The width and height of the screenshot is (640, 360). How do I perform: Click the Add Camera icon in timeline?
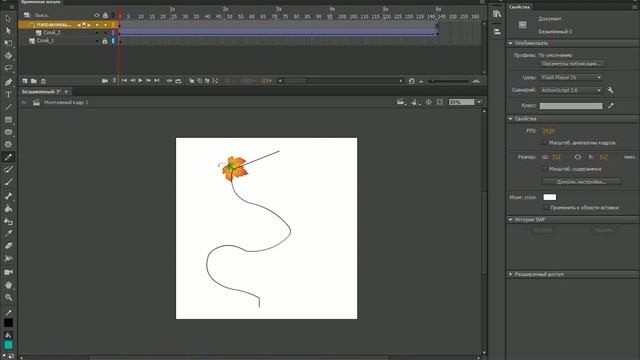click(105, 81)
